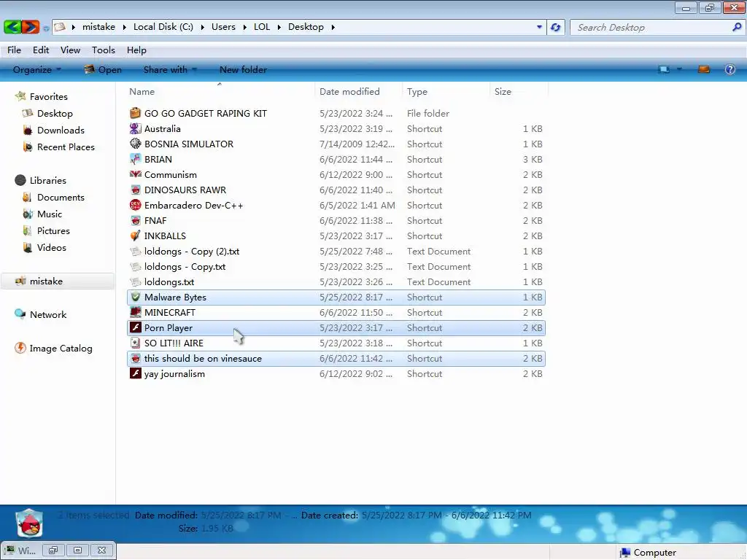The image size is (747, 560).
Task: Select the Embarcadero Dev-C++ icon
Action: 135,205
